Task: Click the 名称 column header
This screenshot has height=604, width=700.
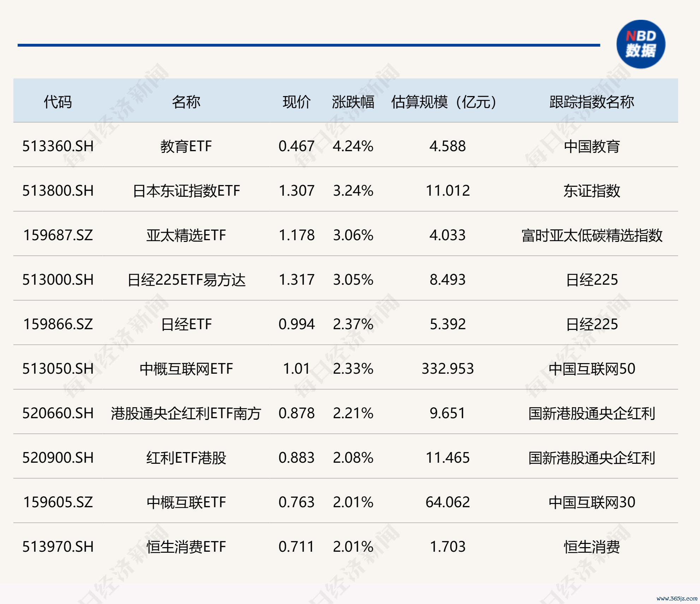Action: tap(186, 102)
